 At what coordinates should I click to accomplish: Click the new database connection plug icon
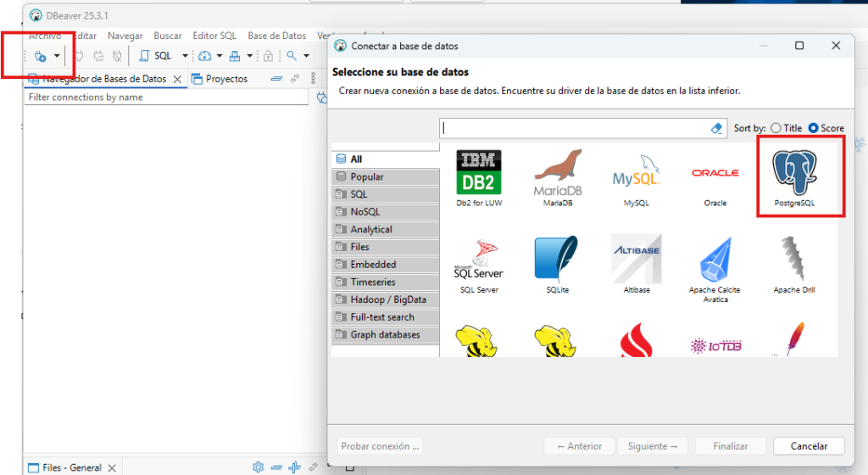40,56
